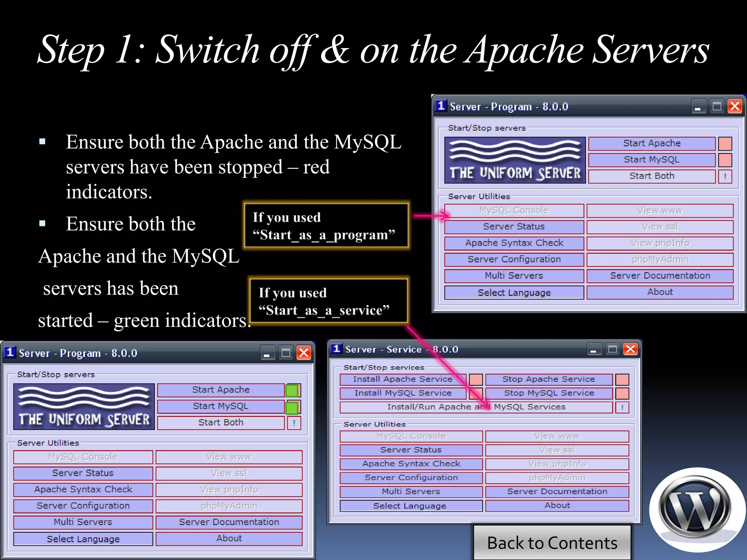Viewport: 747px width, 560px height.
Task: Click phpMyAdmin in top-right Program window
Action: (660, 260)
